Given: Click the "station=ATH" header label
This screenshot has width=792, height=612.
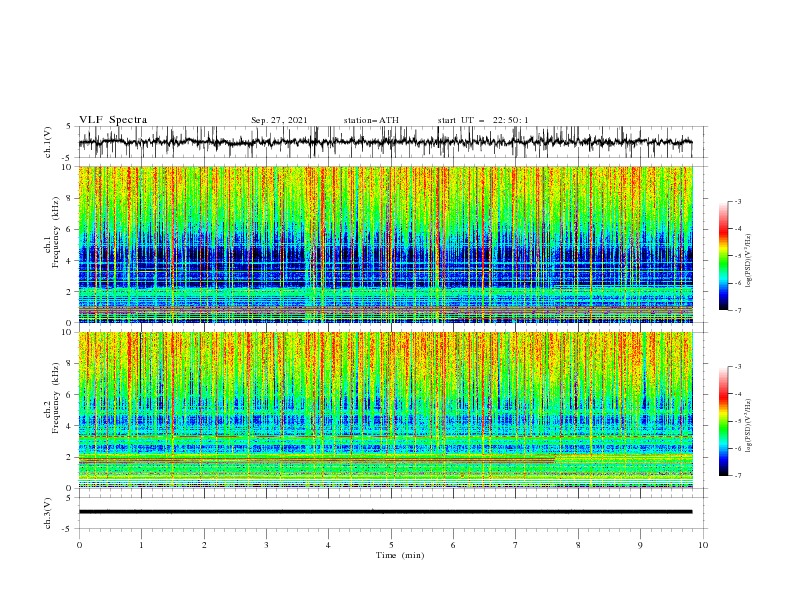Looking at the screenshot, I should point(371,120).
